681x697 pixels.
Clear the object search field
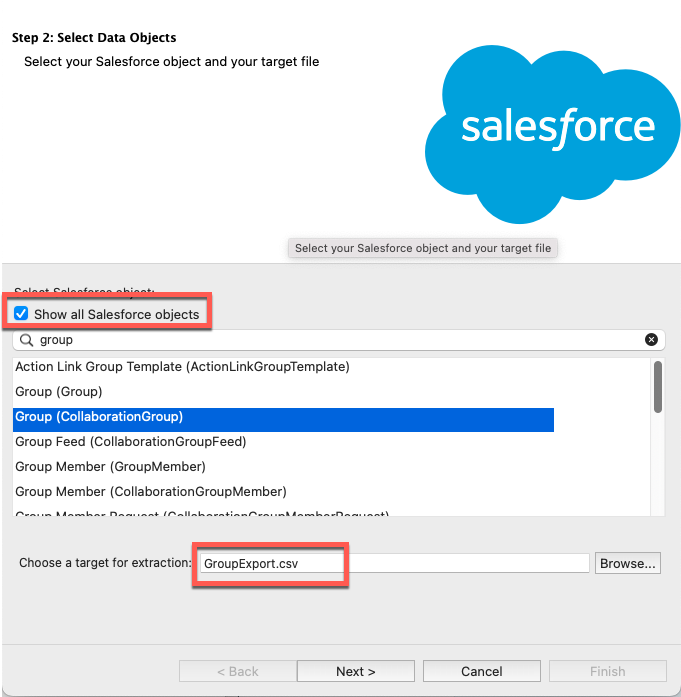click(x=651, y=340)
